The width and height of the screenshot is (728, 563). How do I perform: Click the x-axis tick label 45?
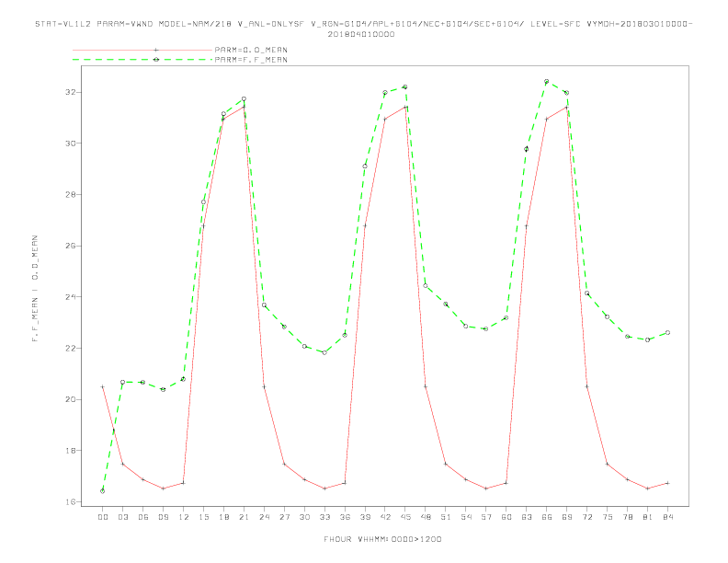click(405, 517)
